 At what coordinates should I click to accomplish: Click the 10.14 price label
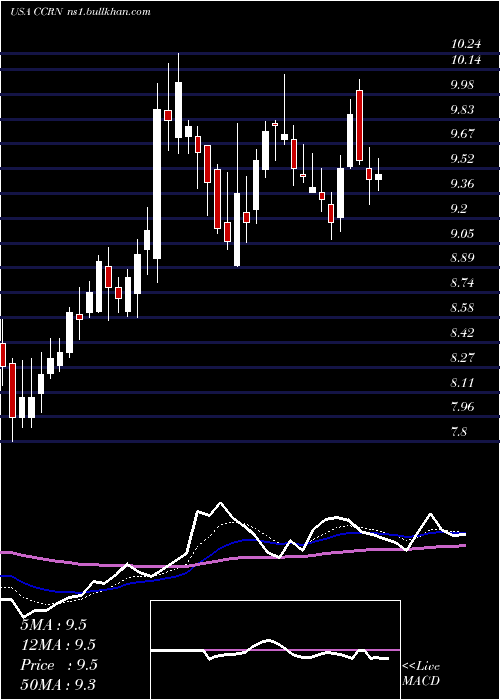466,60
